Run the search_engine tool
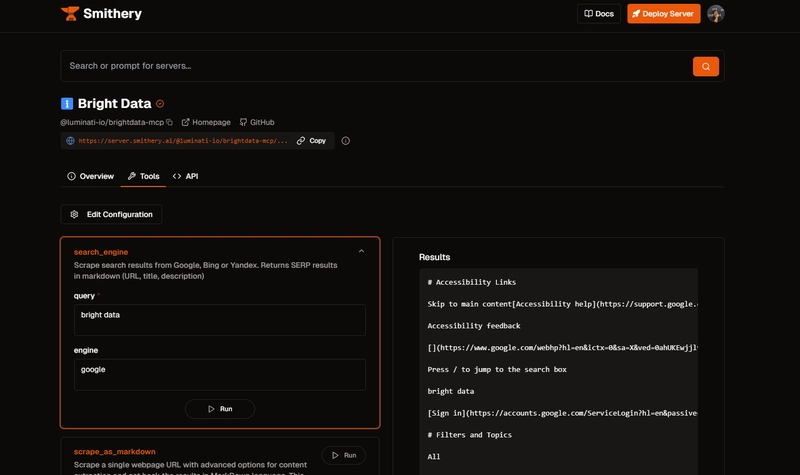Image resolution: width=800 pixels, height=475 pixels. (x=220, y=409)
